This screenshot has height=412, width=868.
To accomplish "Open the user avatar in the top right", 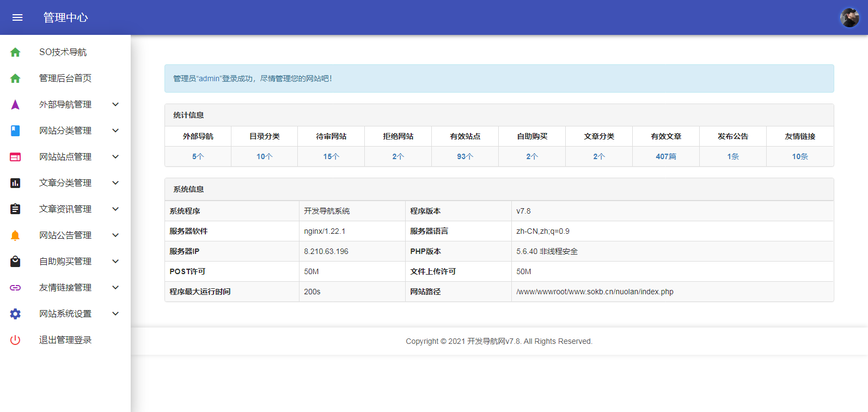I will pyautogui.click(x=849, y=17).
